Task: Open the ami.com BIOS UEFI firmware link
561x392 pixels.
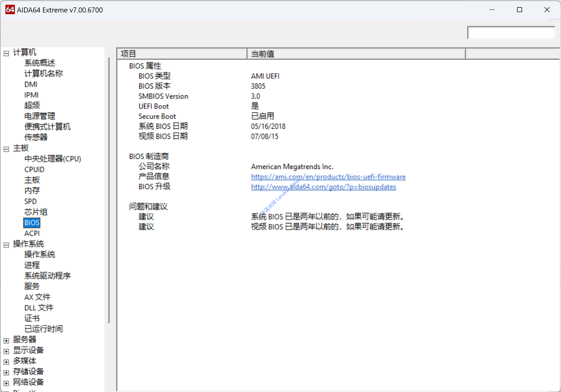Action: pos(328,177)
